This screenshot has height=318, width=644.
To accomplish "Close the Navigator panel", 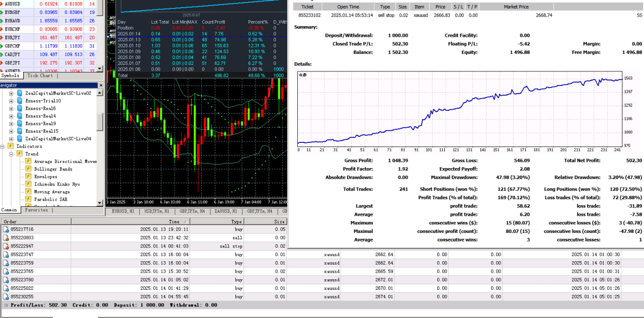I will click(x=101, y=85).
